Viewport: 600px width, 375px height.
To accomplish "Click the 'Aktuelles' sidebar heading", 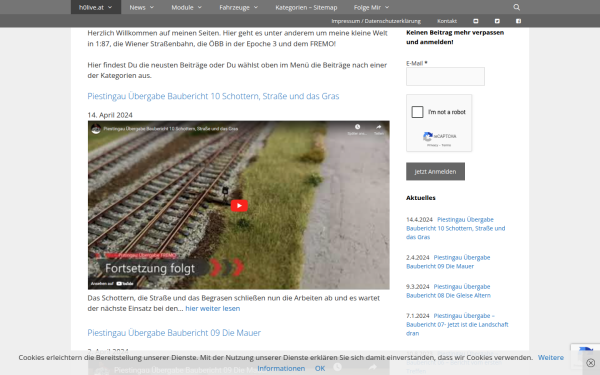I will (421, 198).
